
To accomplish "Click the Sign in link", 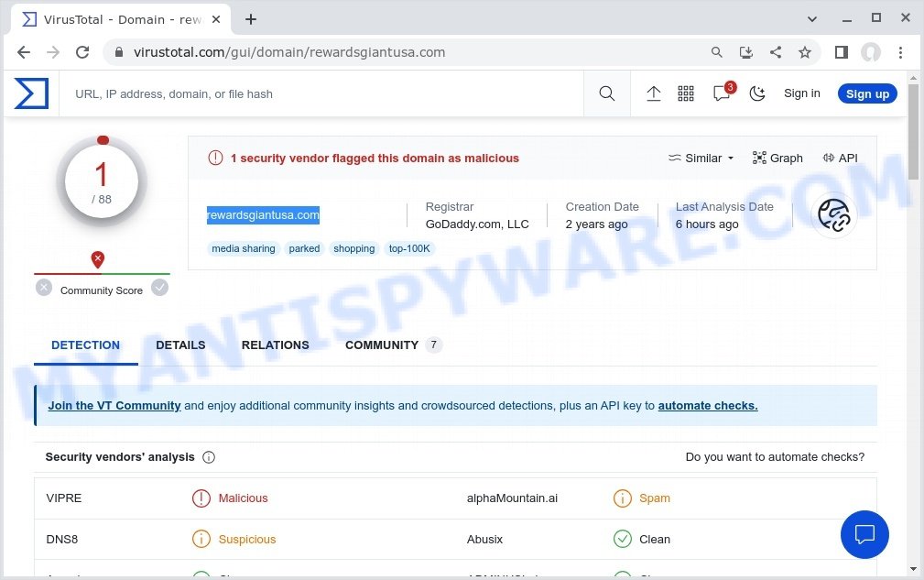I will [801, 93].
